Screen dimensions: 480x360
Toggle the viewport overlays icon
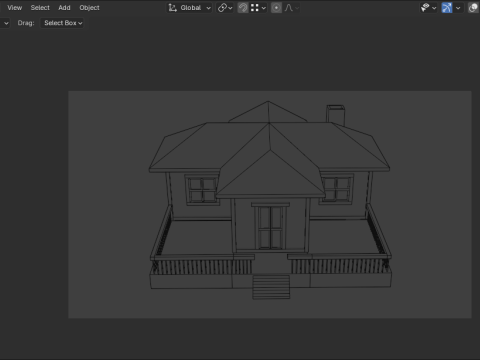coord(473,8)
